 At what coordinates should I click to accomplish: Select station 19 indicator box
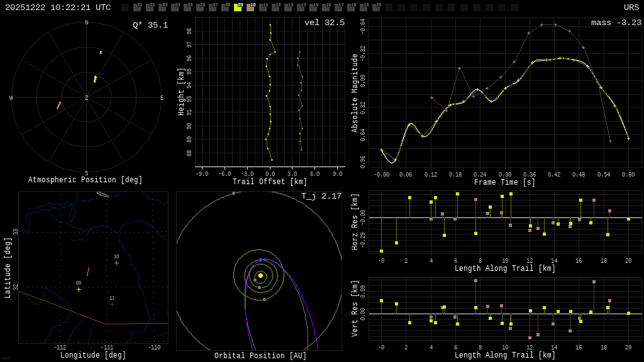click(x=364, y=8)
